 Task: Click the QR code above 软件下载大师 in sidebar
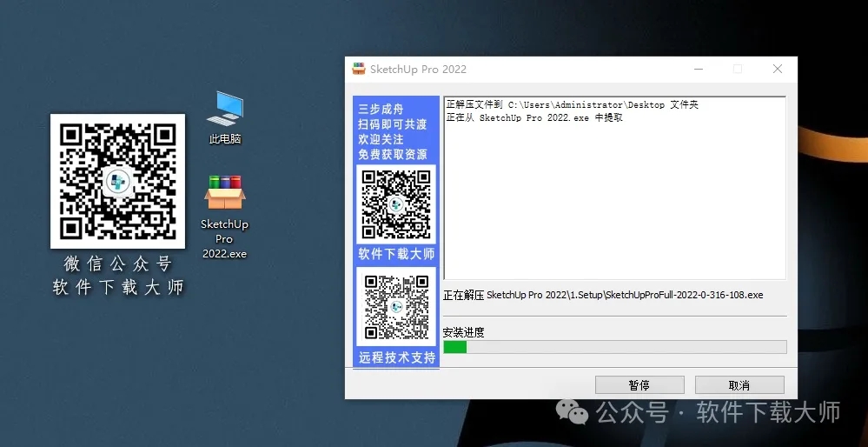tap(396, 203)
